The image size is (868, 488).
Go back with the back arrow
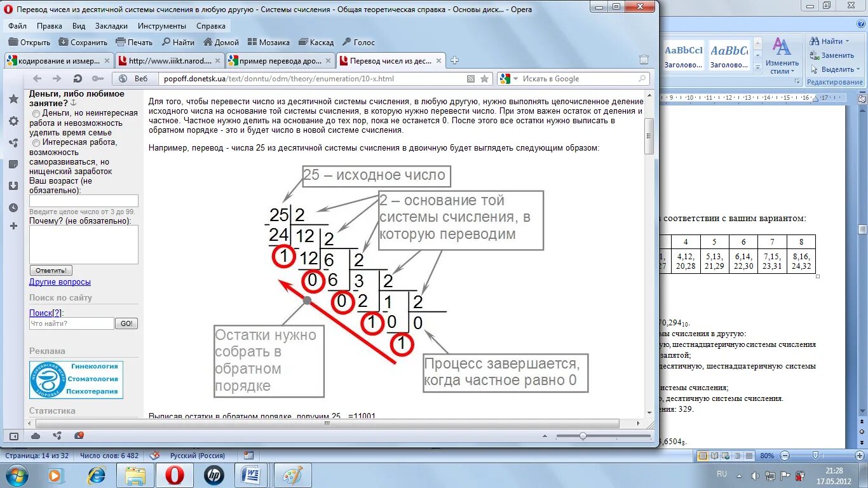[x=37, y=79]
